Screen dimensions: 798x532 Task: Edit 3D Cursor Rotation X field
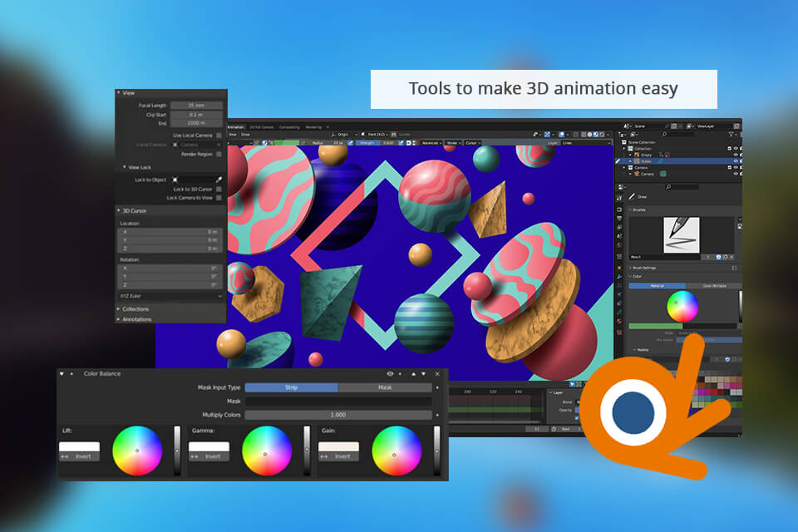coord(170,268)
